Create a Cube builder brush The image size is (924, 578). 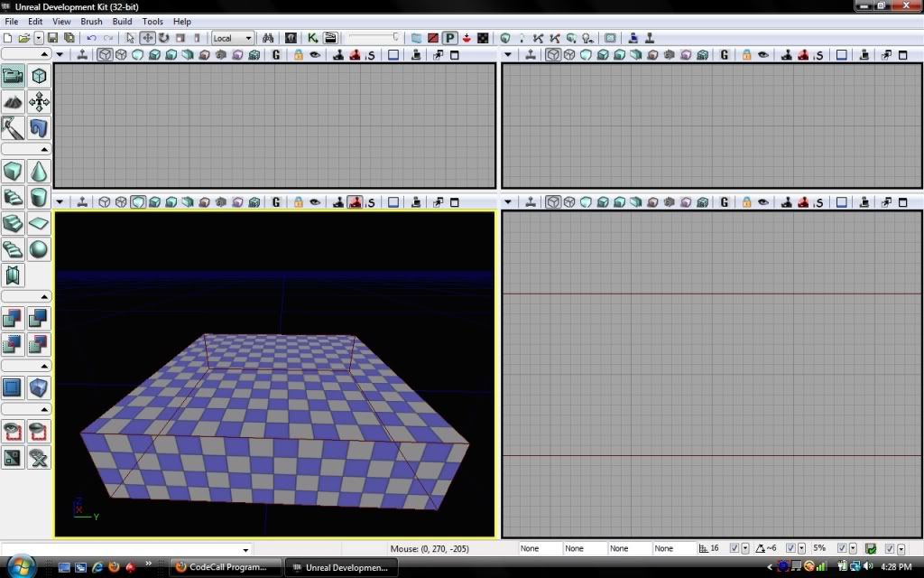click(13, 171)
